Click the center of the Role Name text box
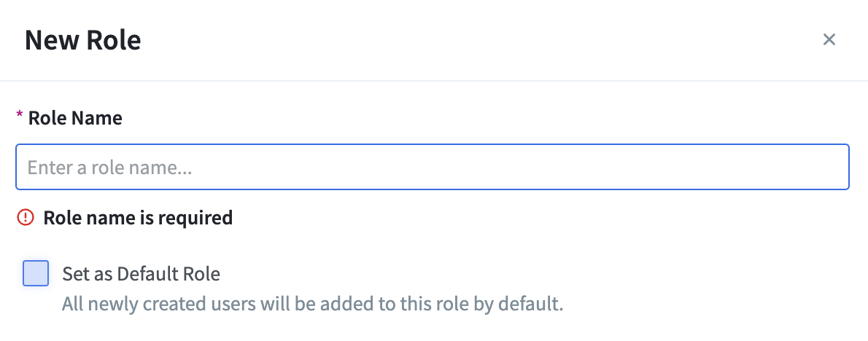 [433, 167]
